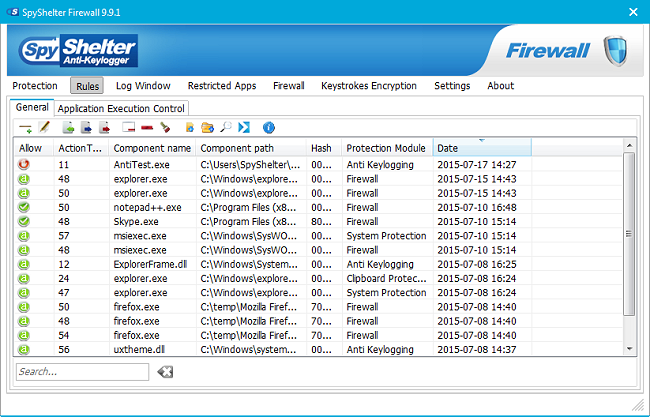This screenshot has height=417, width=650.
Task: Click the blue info icon
Action: tap(269, 128)
